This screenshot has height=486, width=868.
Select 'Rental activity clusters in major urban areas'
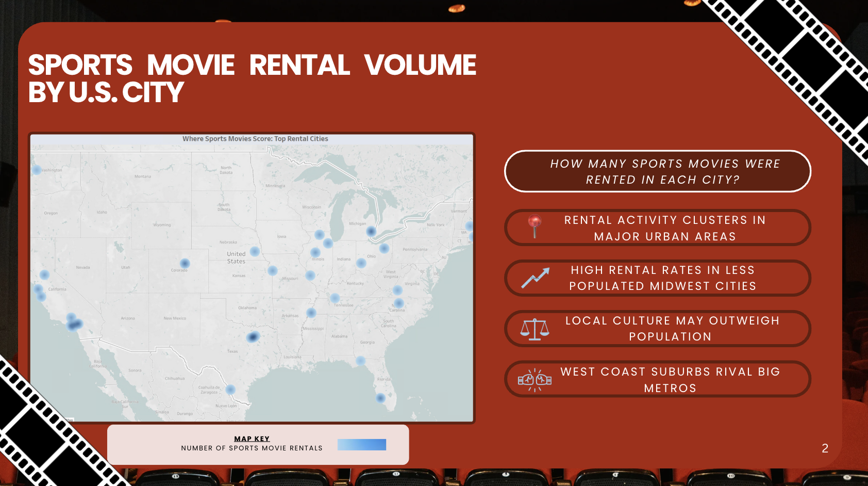pyautogui.click(x=658, y=228)
